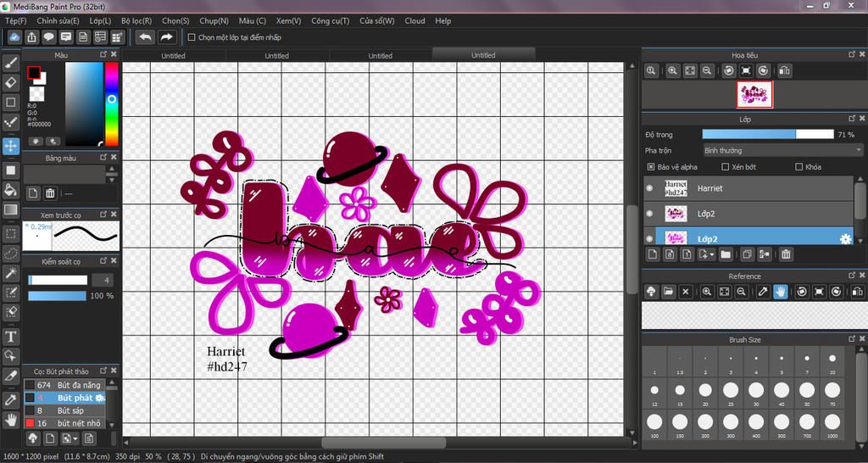
Task: Open the Tệp(F) menu
Action: coord(15,20)
